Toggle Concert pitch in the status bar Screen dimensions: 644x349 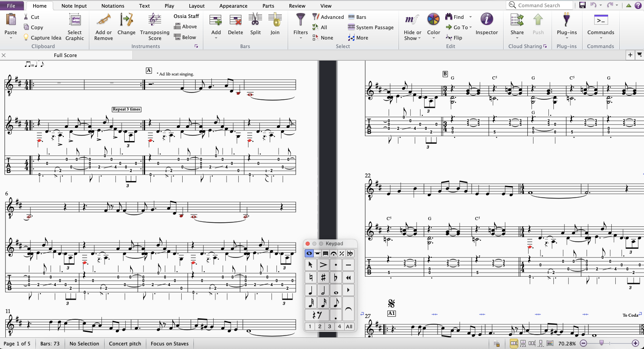tap(125, 344)
